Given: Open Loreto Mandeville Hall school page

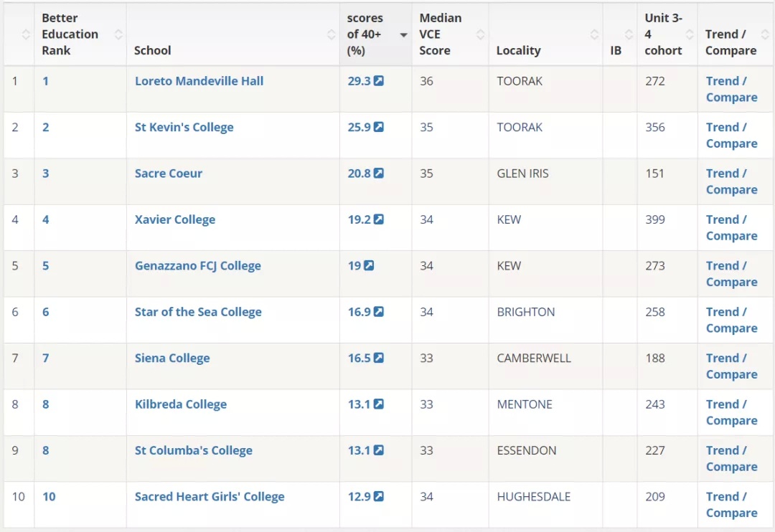Looking at the screenshot, I should coord(199,81).
